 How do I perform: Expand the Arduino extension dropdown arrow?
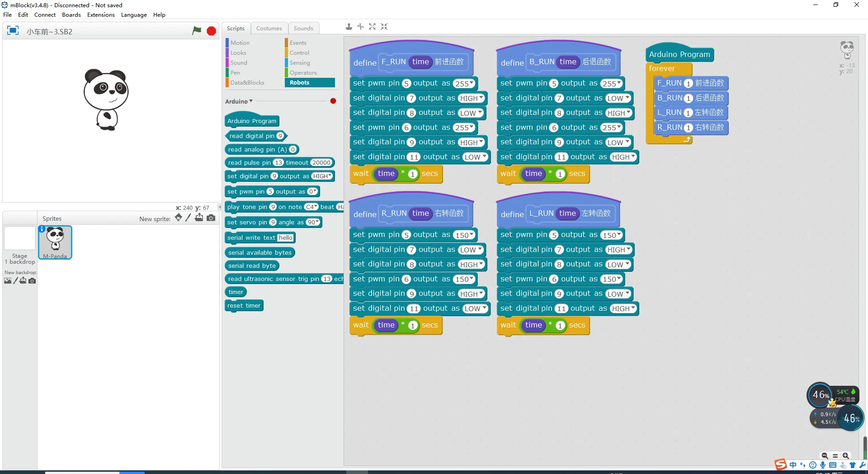click(251, 101)
